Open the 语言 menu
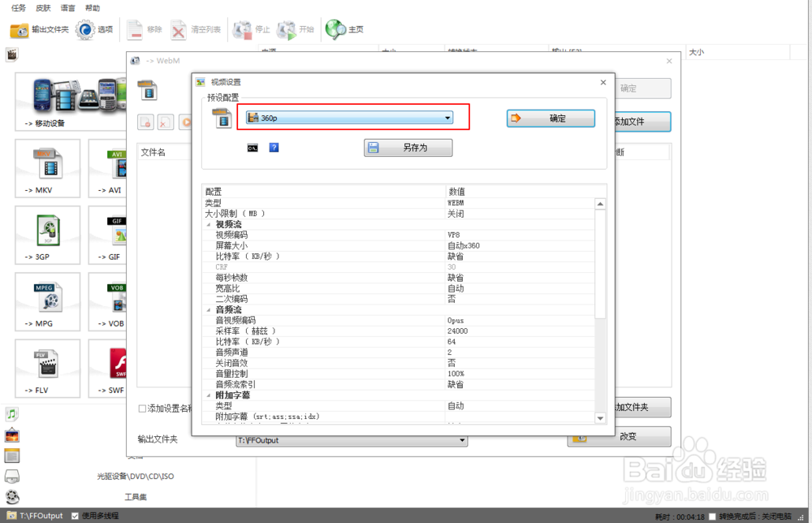Viewport: 812px width, 523px height. 68,8
